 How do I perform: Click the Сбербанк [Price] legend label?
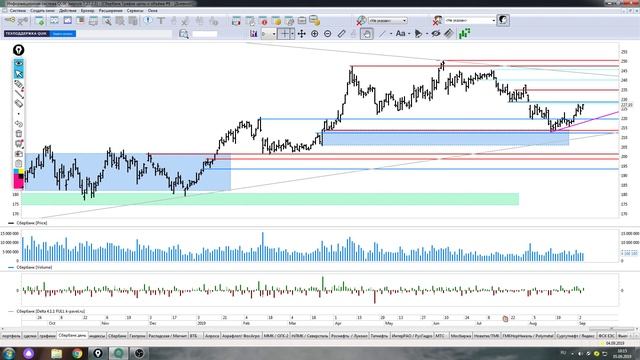click(x=32, y=223)
